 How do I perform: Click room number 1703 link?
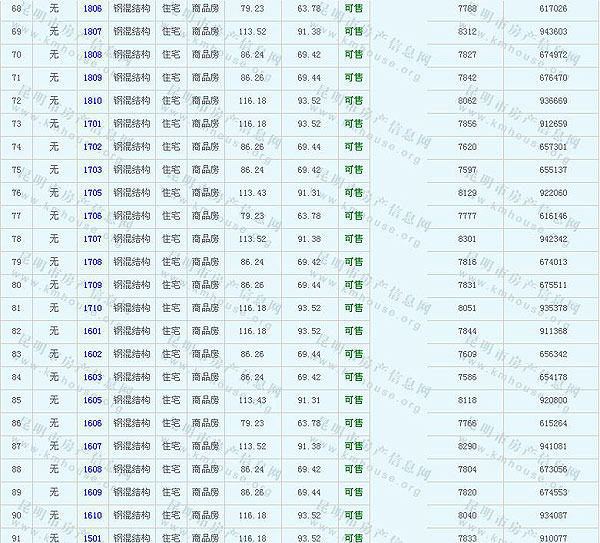click(x=92, y=170)
